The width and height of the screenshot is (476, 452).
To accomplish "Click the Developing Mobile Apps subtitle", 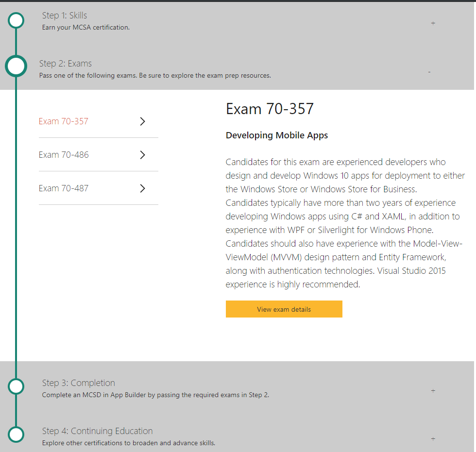I will pyautogui.click(x=276, y=135).
